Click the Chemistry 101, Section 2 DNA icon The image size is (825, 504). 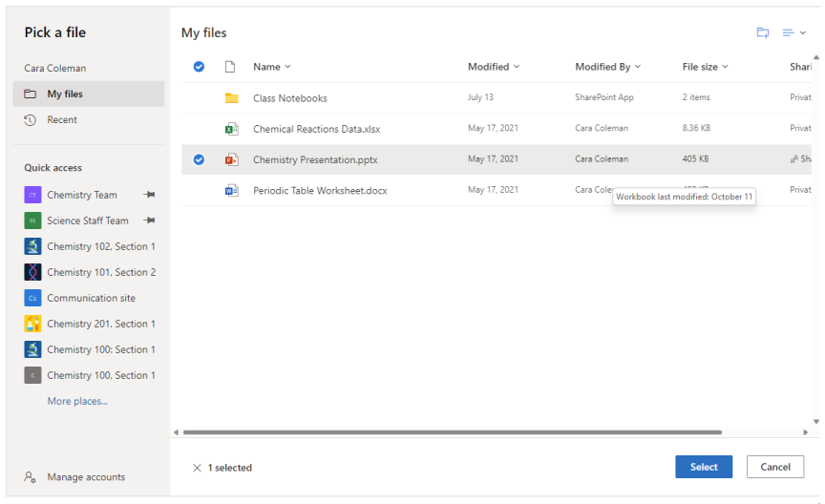click(32, 272)
